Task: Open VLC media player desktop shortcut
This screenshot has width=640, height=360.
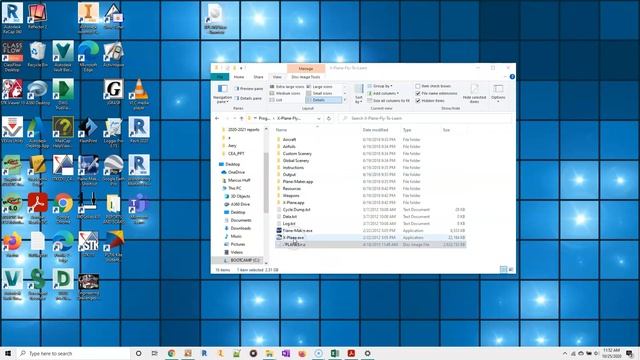Action: (x=139, y=93)
